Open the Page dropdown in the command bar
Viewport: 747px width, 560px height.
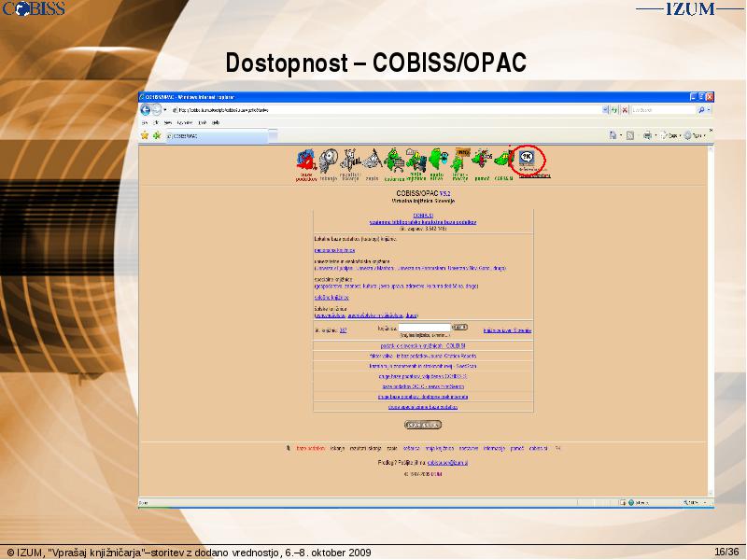pos(670,135)
